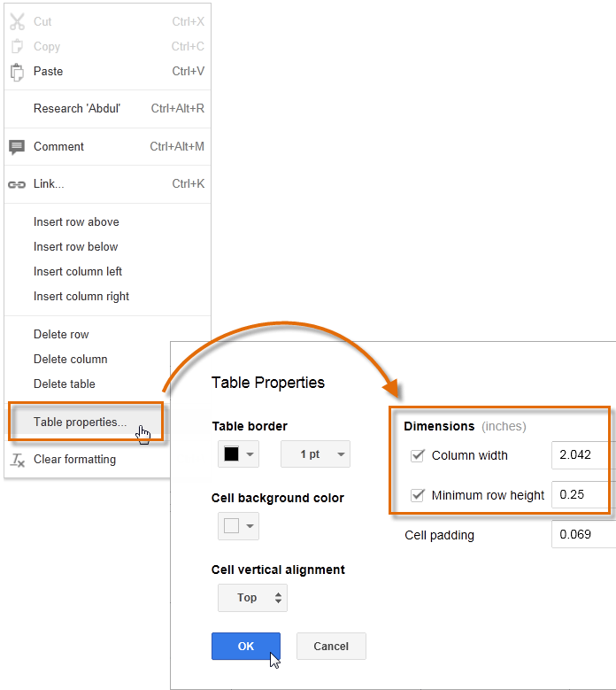Select Insert row above
The width and height of the screenshot is (616, 690).
click(107, 221)
